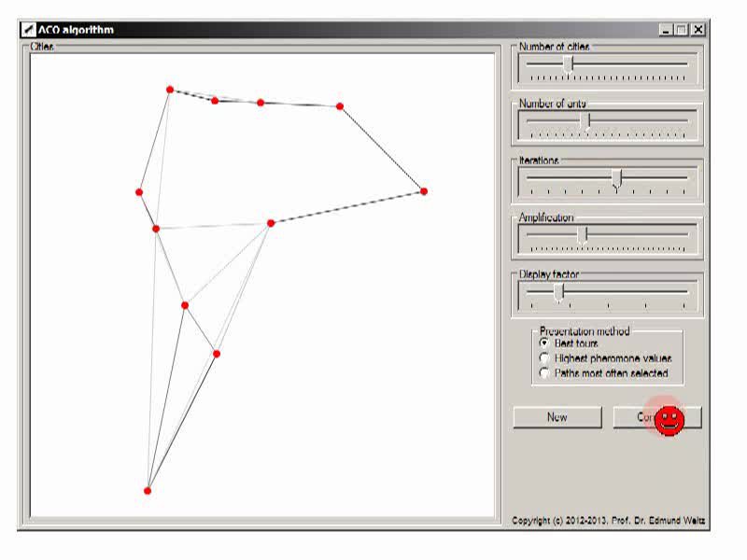Click the Number of ants slider thumb

click(585, 121)
